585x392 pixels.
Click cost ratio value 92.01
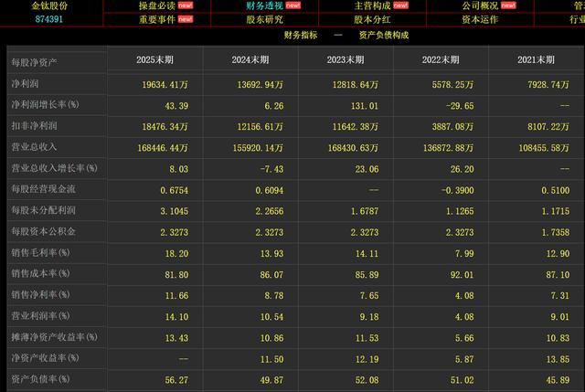463,275
